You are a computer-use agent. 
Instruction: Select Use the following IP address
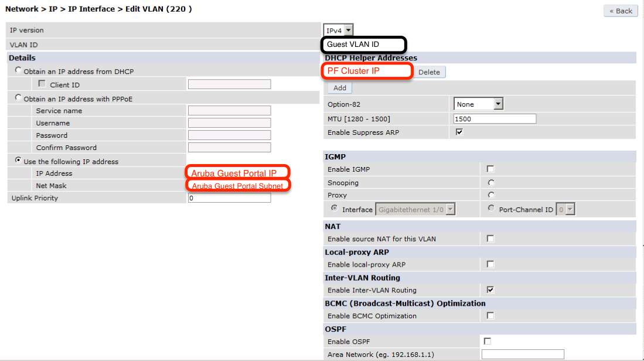[19, 161]
